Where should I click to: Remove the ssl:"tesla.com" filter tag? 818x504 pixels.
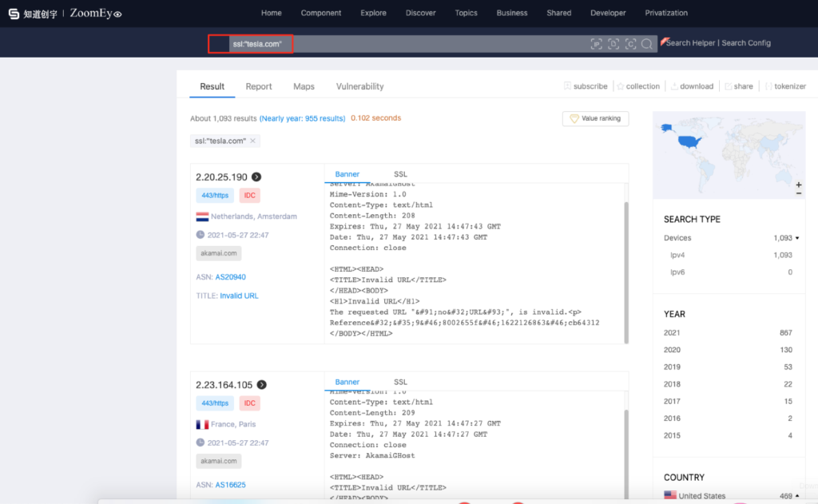pyautogui.click(x=253, y=141)
